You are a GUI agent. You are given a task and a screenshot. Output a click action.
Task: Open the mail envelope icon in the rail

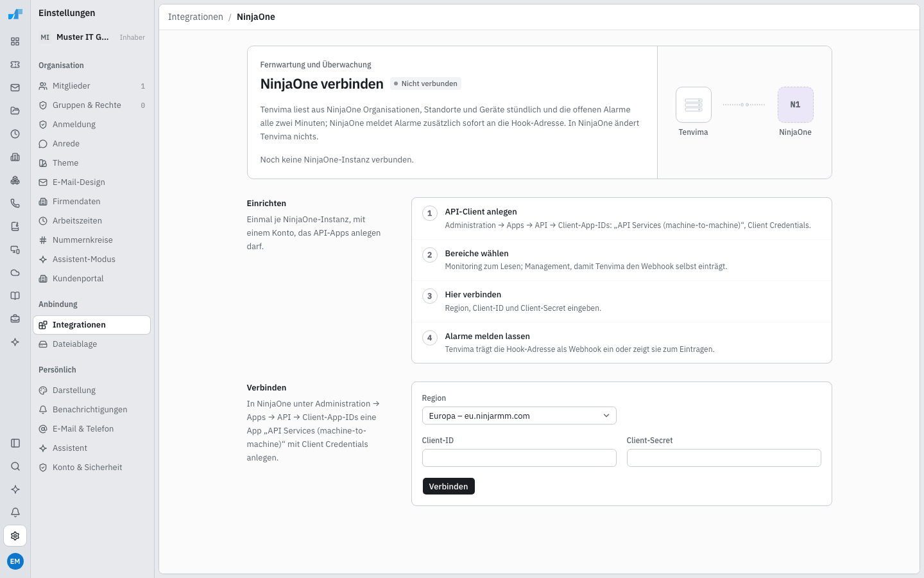click(x=15, y=88)
